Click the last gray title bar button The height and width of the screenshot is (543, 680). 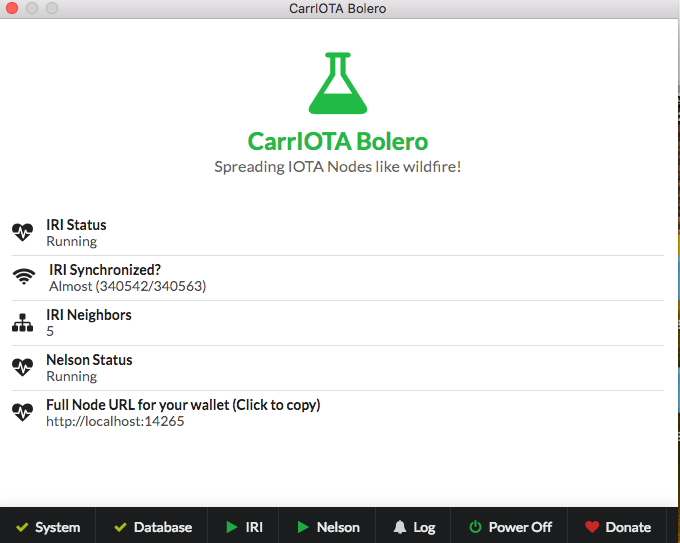coord(52,8)
